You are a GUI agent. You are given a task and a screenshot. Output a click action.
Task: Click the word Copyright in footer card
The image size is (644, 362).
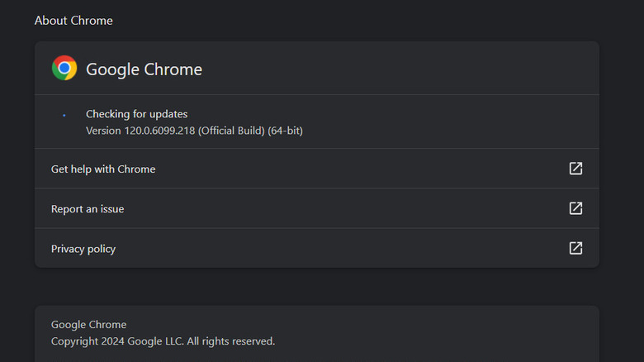[74, 341]
